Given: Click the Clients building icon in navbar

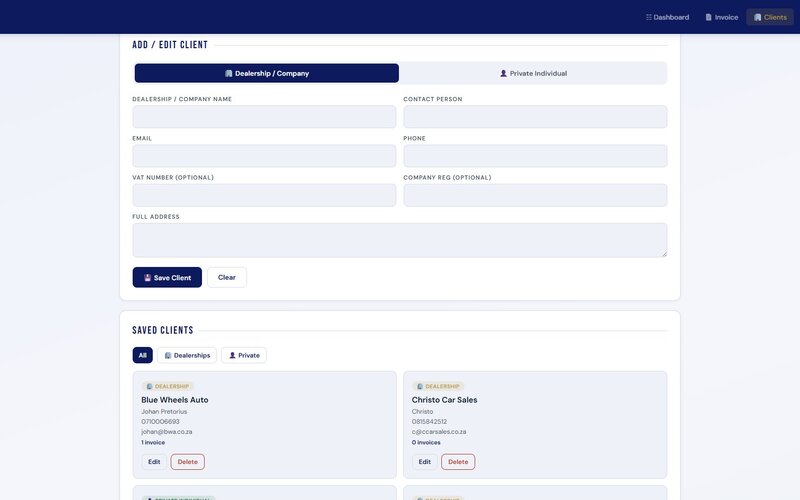Looking at the screenshot, I should (757, 17).
